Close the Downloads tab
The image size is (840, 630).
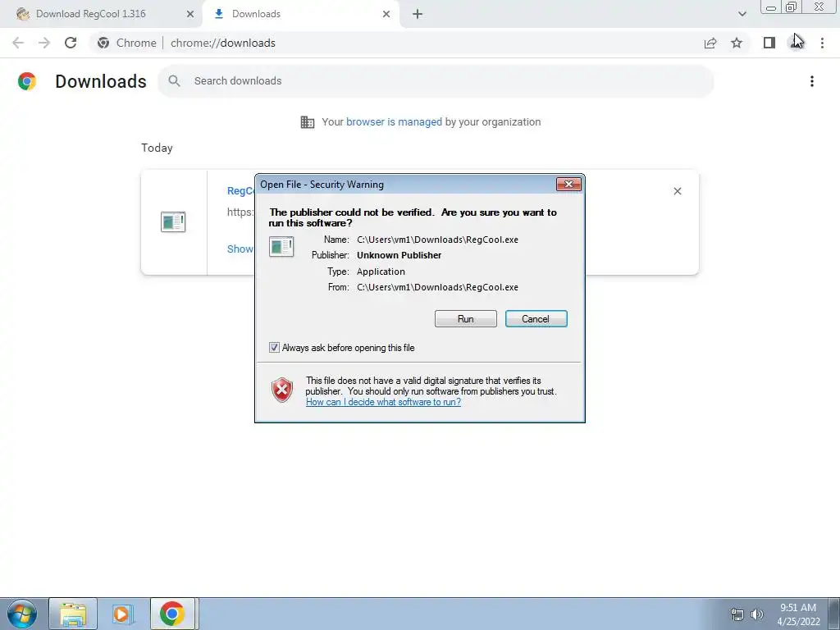386,14
